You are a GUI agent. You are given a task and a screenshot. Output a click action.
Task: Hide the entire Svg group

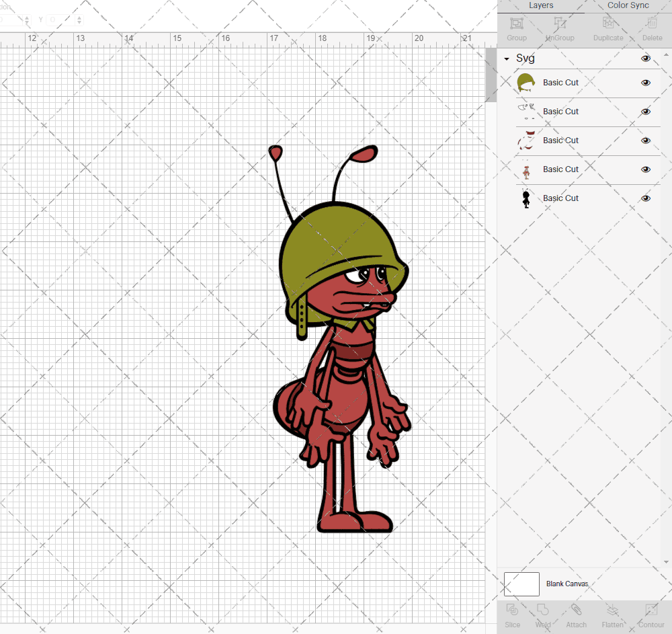[x=645, y=58]
